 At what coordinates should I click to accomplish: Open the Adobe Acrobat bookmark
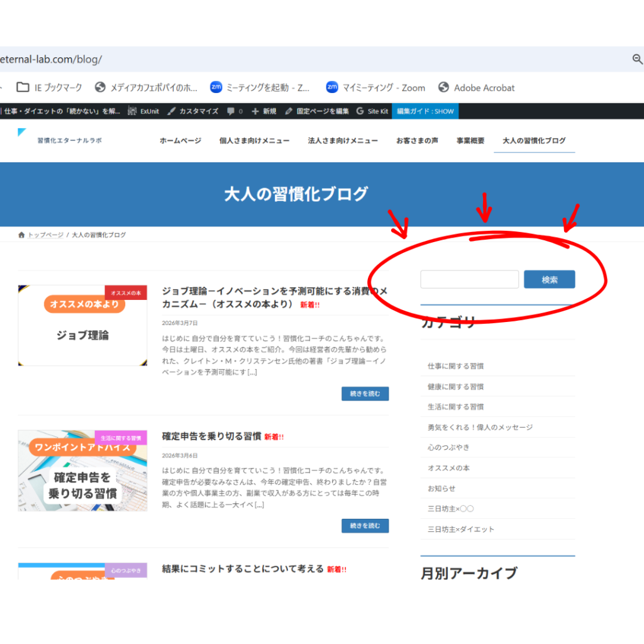click(x=476, y=87)
